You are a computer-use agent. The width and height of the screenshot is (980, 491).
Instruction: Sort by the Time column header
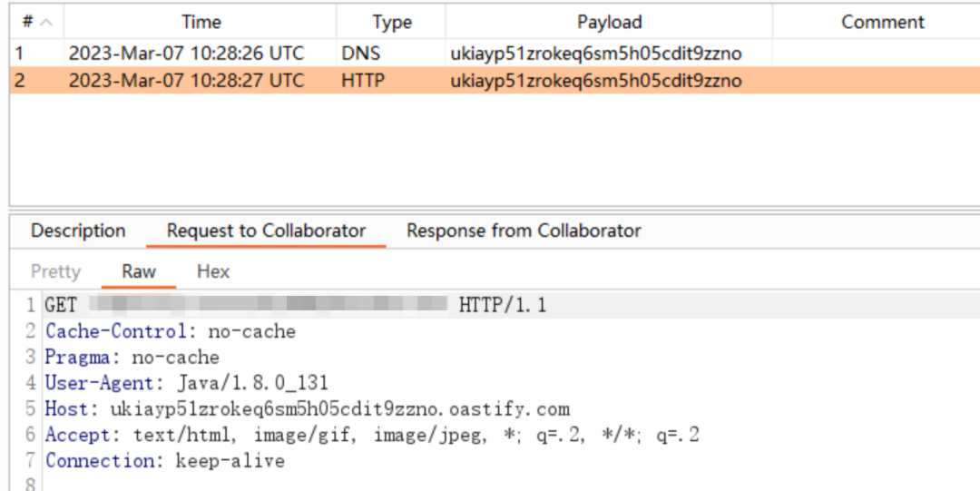click(200, 22)
